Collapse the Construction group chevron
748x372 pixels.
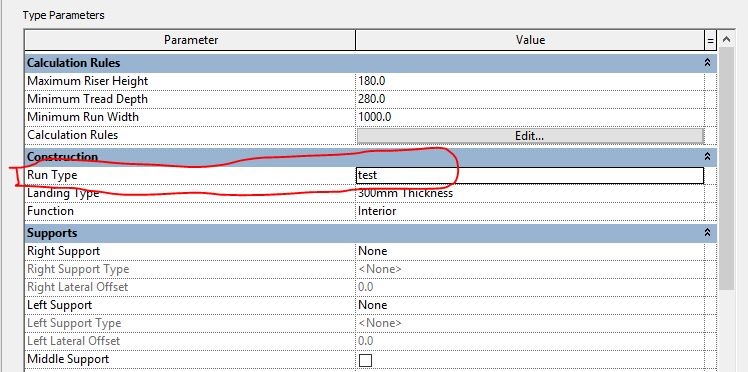click(707, 156)
